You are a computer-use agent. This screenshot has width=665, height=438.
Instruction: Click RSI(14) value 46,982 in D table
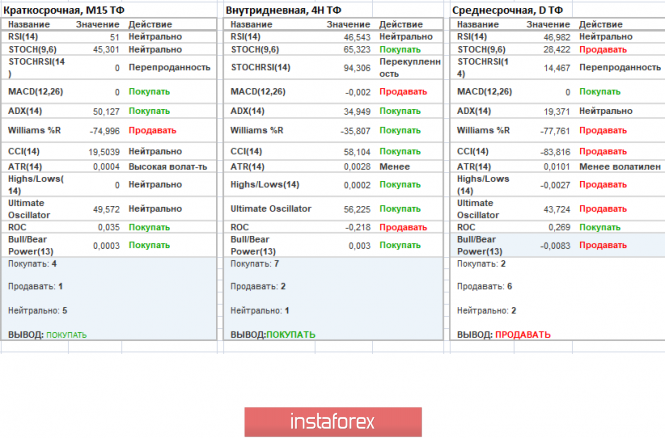point(557,37)
